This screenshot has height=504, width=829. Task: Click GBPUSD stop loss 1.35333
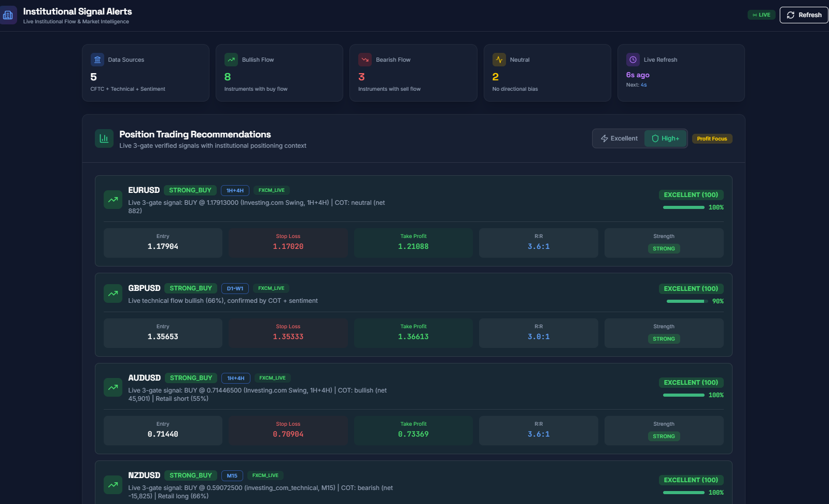(x=288, y=337)
